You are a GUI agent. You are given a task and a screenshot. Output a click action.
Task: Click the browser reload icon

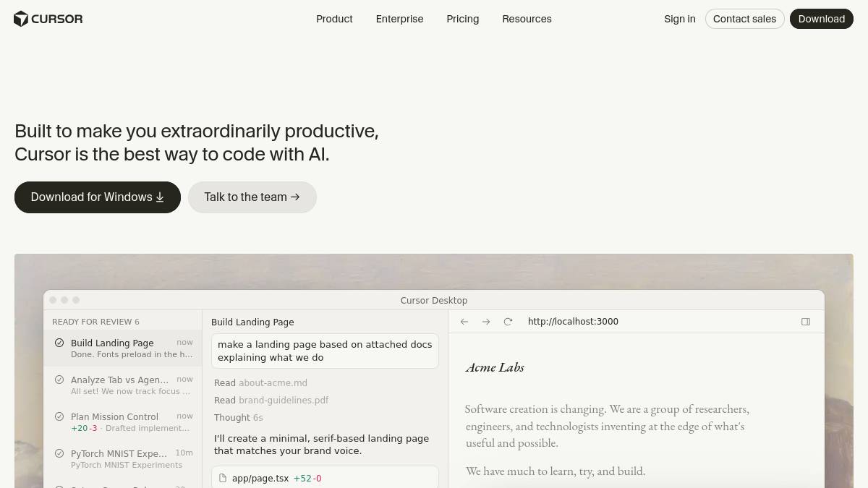coord(508,322)
